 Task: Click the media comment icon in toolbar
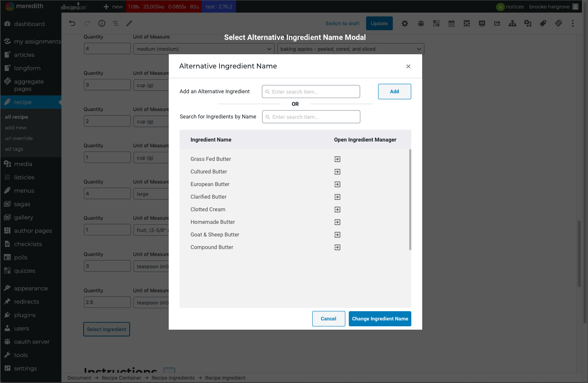(528, 24)
